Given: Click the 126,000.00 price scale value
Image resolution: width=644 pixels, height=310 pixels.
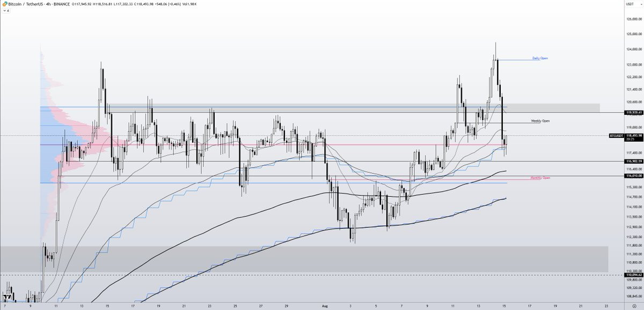Looking at the screenshot, I should click(x=633, y=19).
